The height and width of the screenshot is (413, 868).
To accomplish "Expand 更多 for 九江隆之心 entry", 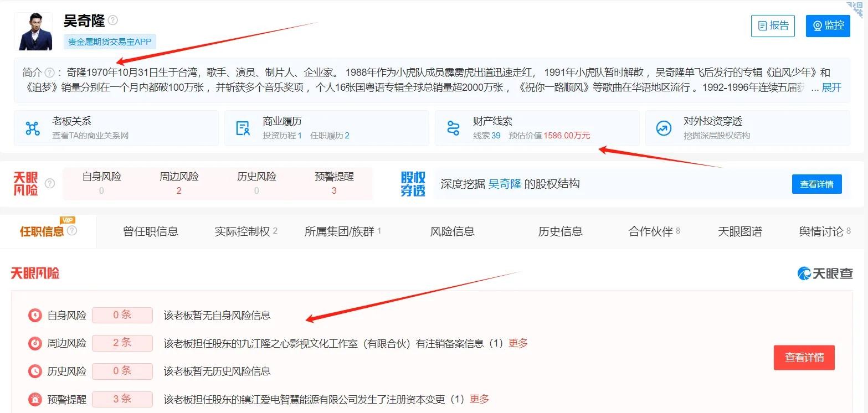I will point(518,343).
